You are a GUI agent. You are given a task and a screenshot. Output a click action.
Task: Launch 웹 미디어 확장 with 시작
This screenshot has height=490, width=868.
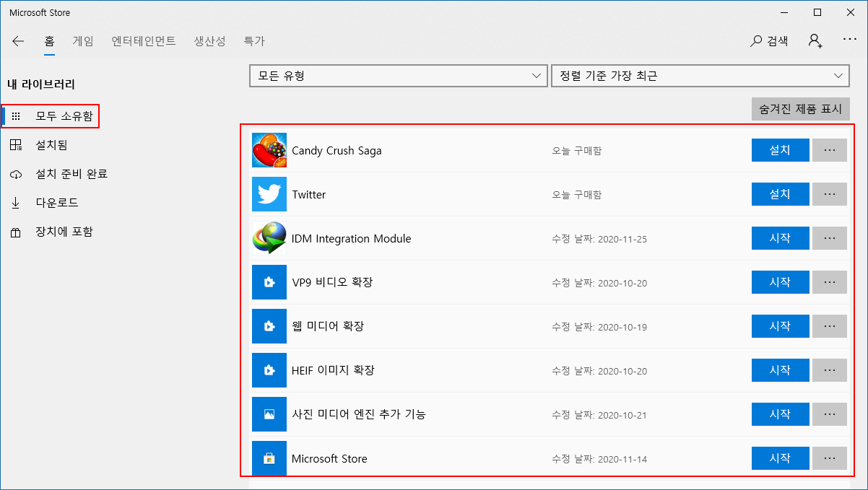780,326
